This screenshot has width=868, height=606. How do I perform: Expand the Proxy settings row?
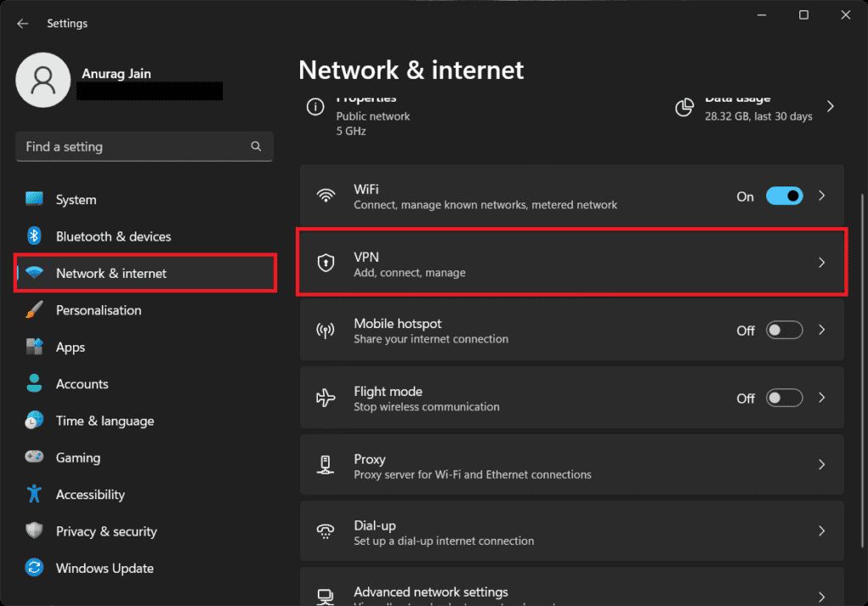tap(821, 464)
